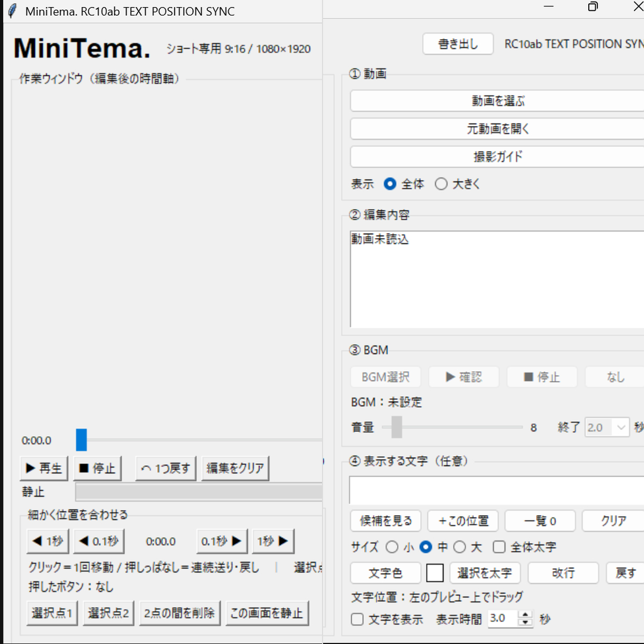Decrease 表示時間 with the down arrow
Viewport: 644px width, 644px height.
pos(525,623)
